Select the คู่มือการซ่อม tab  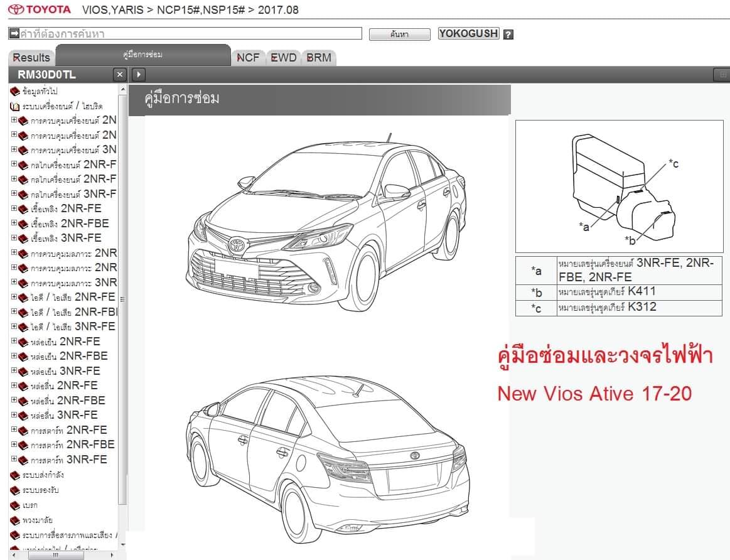(143, 55)
